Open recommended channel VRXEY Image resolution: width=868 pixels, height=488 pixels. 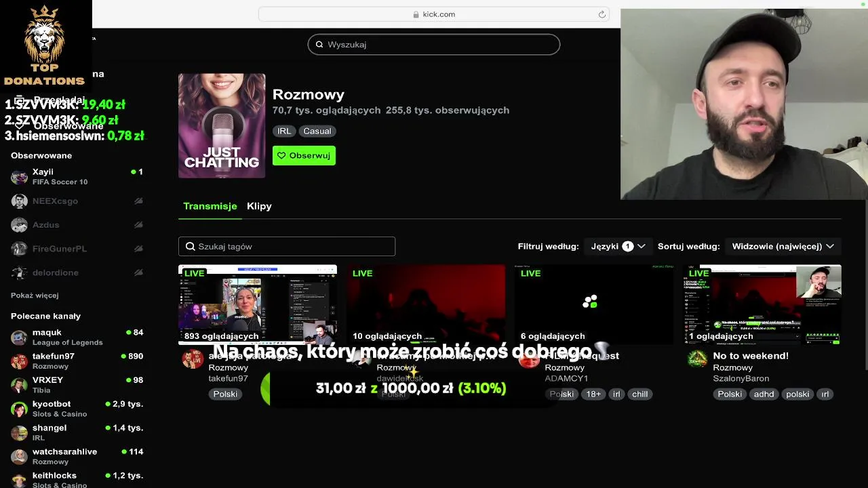point(77,385)
